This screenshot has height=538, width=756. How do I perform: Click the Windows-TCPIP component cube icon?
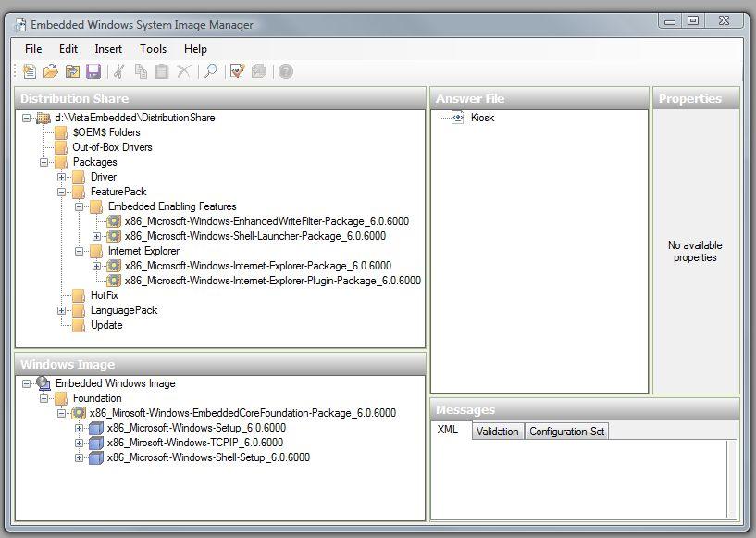[x=96, y=443]
